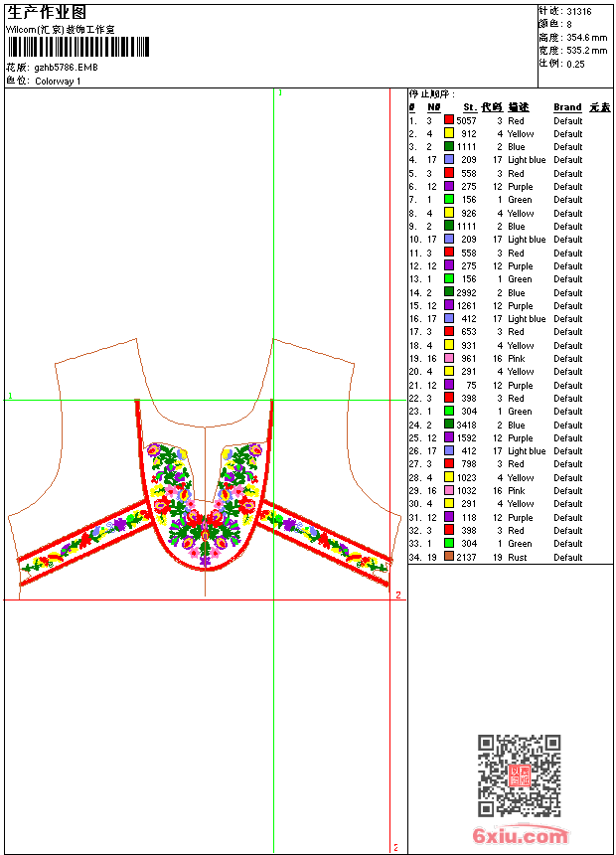
Task: Click the stitch count value '31316'
Action: pyautogui.click(x=579, y=12)
